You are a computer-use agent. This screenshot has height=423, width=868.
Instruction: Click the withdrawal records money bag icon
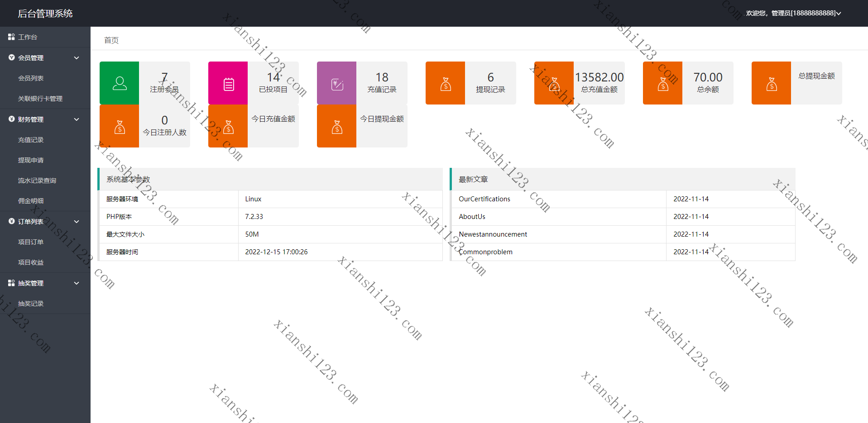pos(446,84)
